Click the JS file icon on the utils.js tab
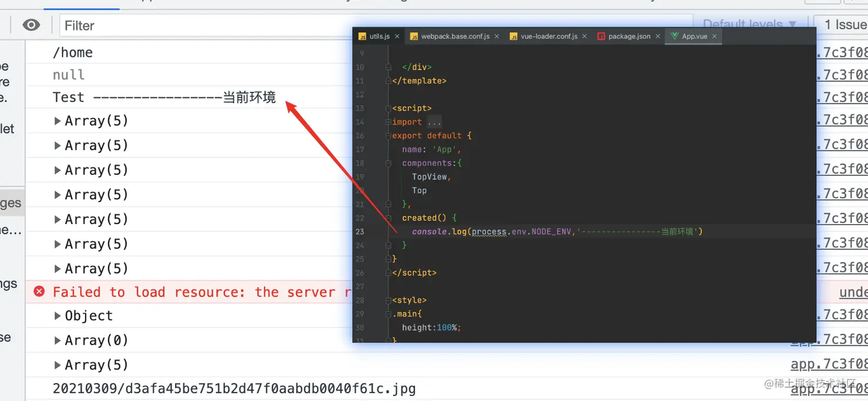 pos(362,36)
